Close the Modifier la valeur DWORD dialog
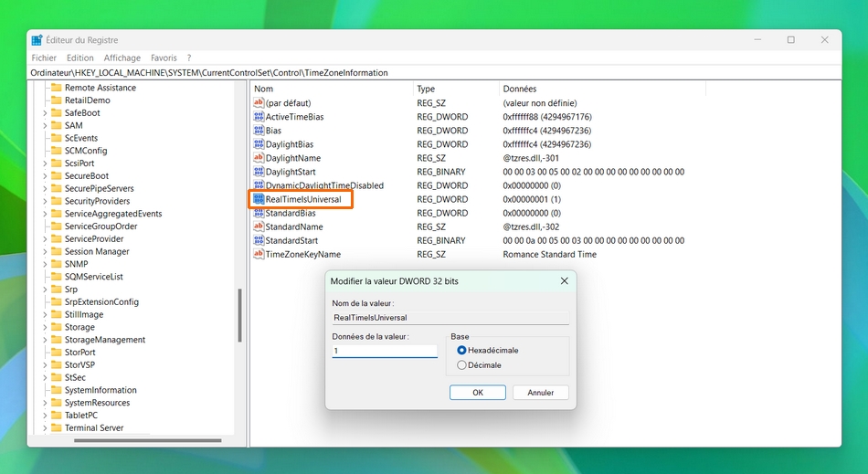This screenshot has width=868, height=474. [564, 281]
